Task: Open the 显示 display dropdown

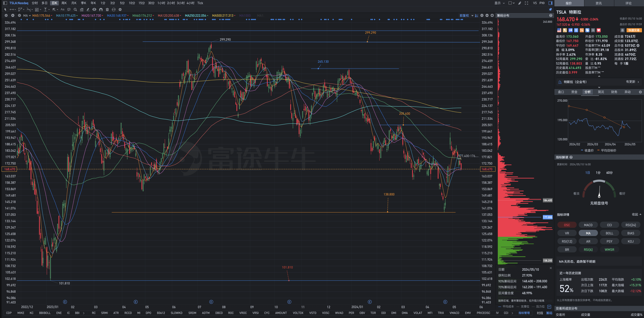Action: 499,3
